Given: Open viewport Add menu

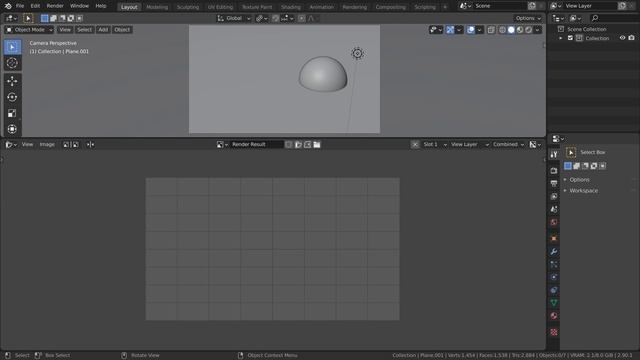Looking at the screenshot, I should (103, 30).
